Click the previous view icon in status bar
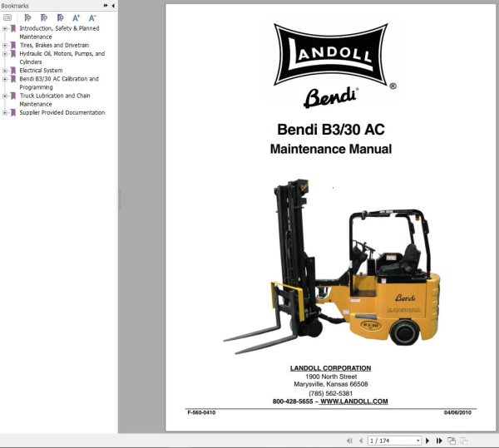499x448 pixels. pyautogui.click(x=452, y=441)
